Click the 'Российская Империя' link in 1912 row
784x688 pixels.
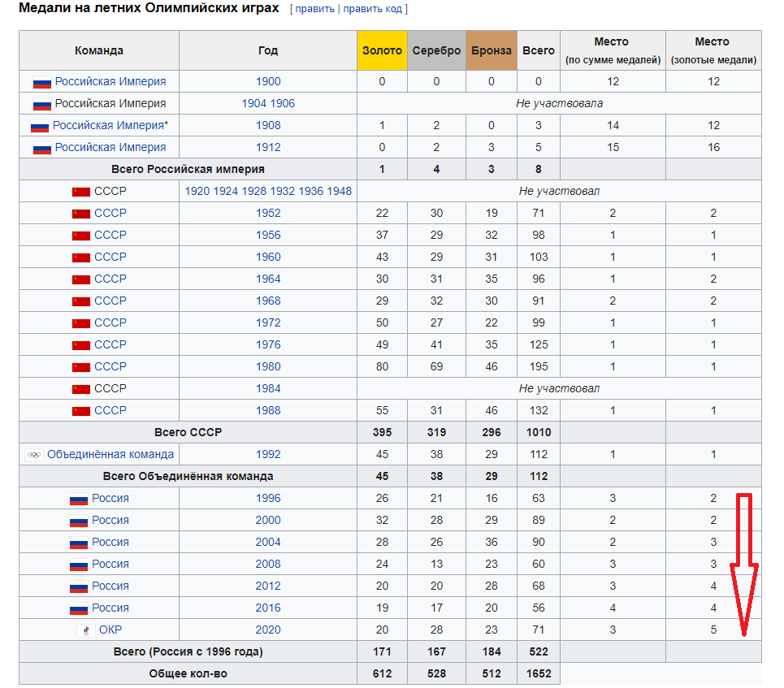(x=110, y=148)
